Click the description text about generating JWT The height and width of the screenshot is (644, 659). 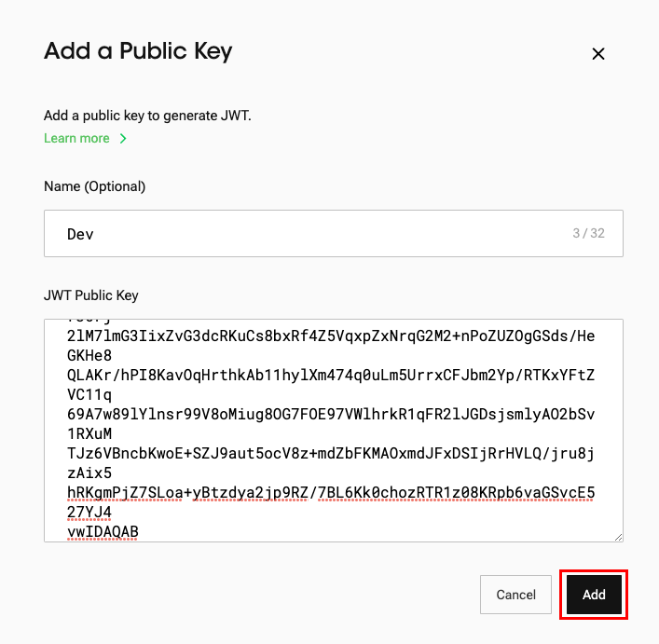click(147, 116)
